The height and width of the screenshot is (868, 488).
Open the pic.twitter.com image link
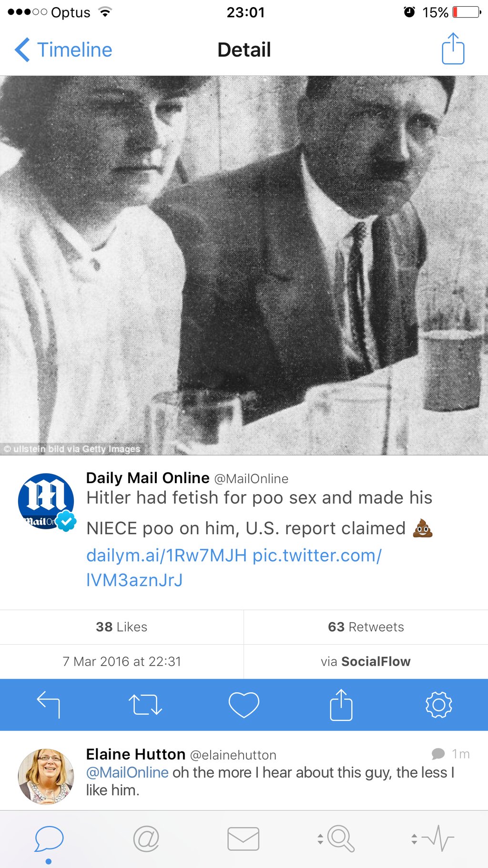[x=234, y=568]
